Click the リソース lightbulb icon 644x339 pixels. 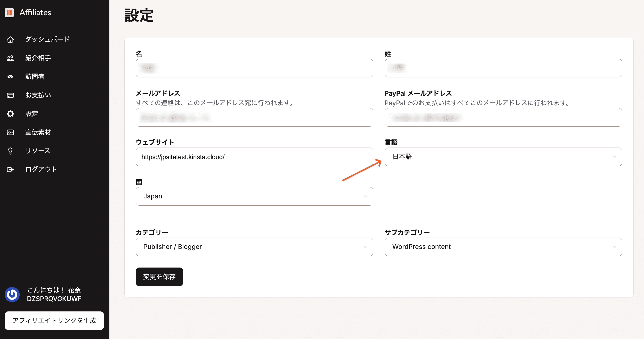tap(10, 151)
